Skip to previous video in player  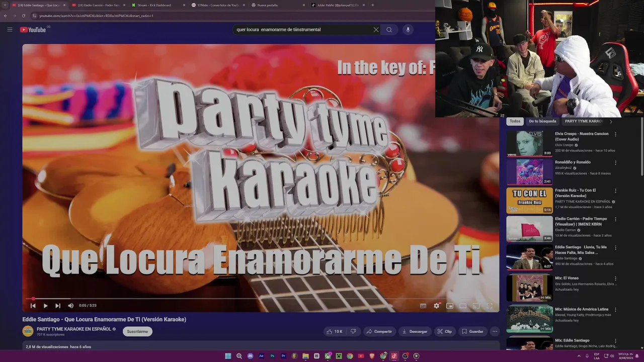point(33,306)
